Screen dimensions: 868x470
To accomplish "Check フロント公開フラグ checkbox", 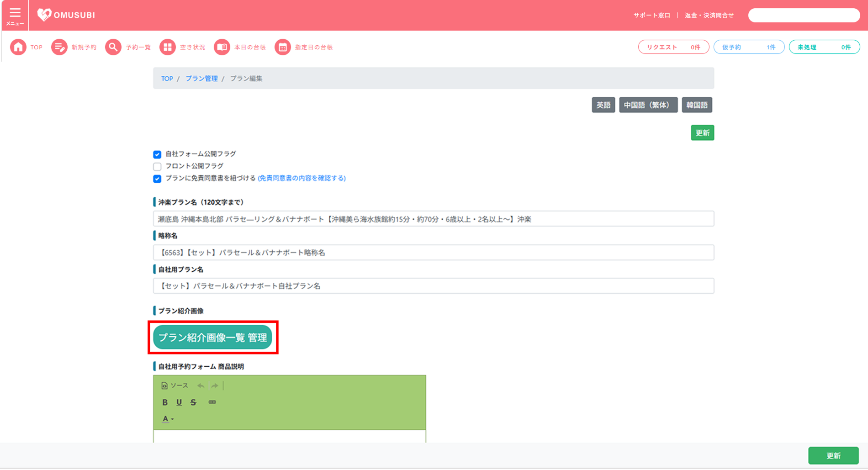I will (x=157, y=166).
